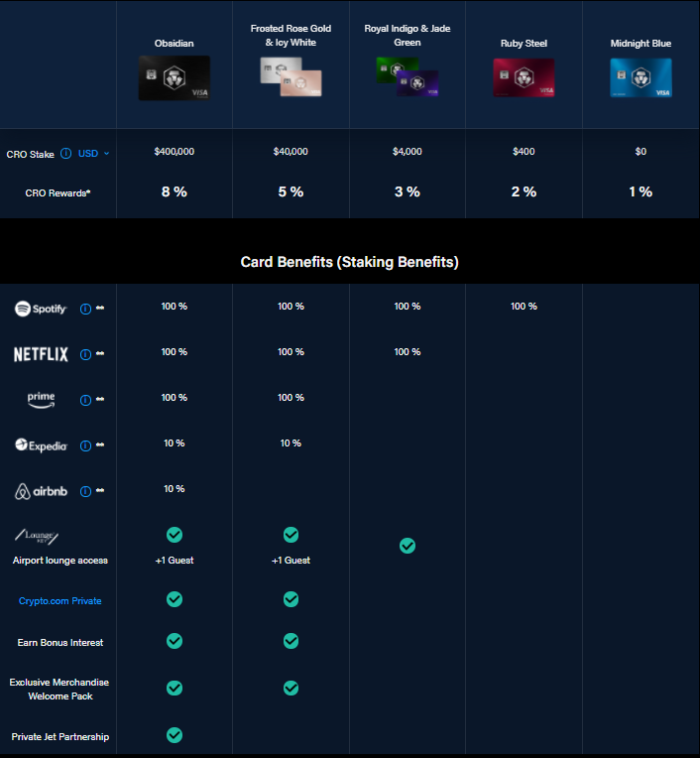Viewport: 700px width, 758px height.
Task: Click the Card Benefits (Staking Benefits) heading
Action: coord(349,262)
